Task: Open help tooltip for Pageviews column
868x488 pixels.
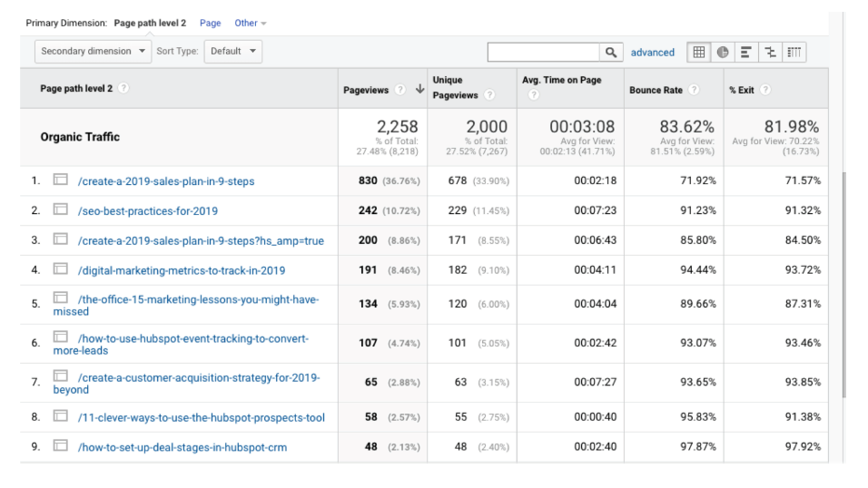Action: [x=399, y=90]
